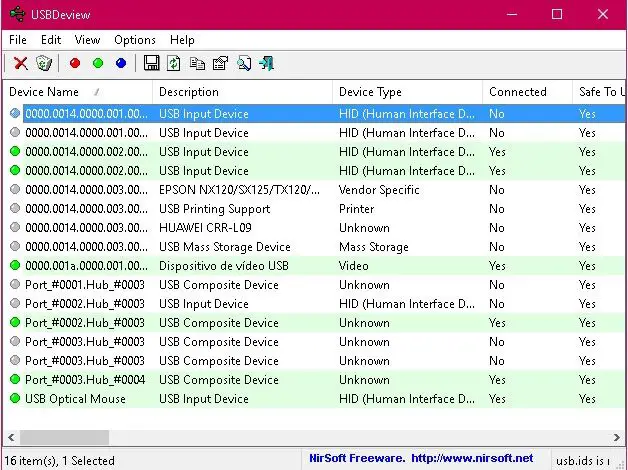Click the USBDeview title bar app icon

tap(17, 14)
